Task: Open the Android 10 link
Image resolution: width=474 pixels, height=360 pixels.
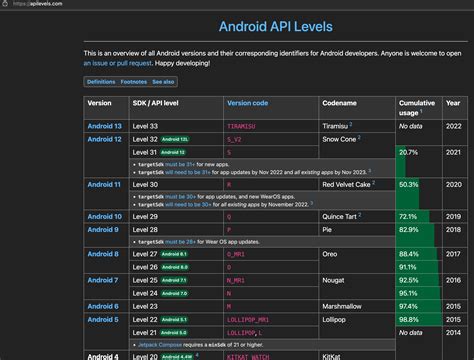Action: point(105,216)
